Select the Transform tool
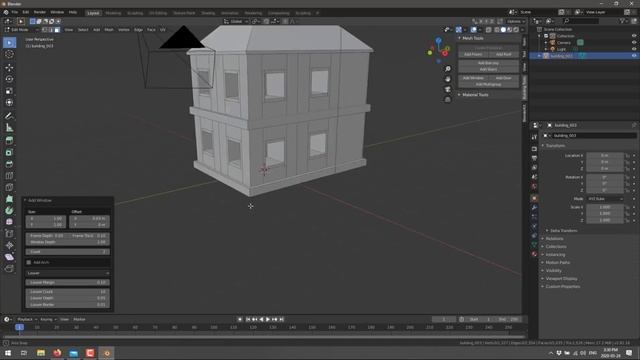640x360 pixels. tap(9, 102)
